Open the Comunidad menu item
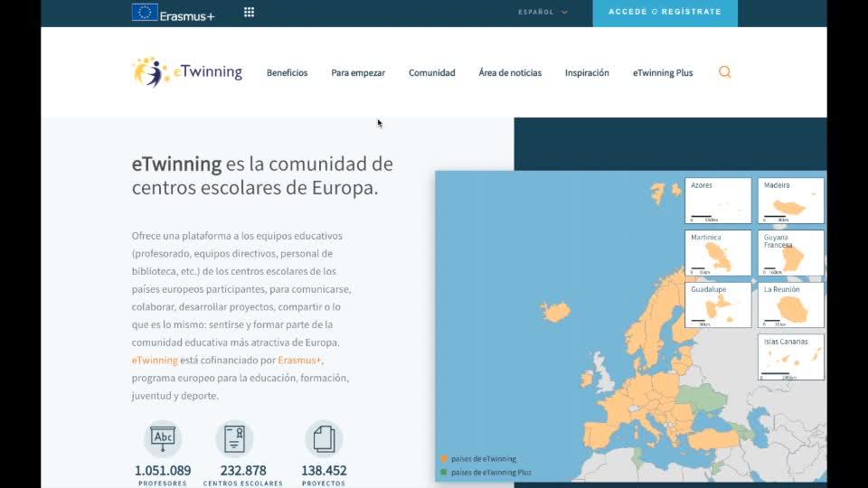This screenshot has height=488, width=868. [432, 72]
